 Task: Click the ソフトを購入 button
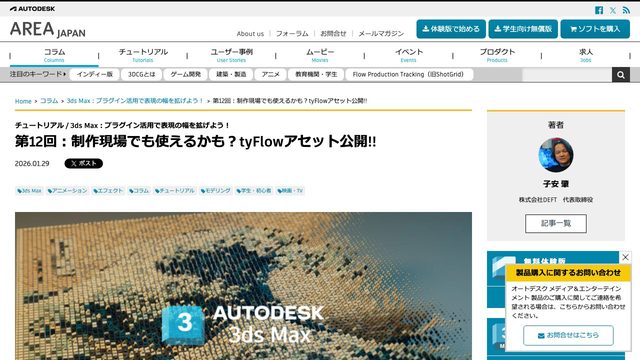coord(595,29)
